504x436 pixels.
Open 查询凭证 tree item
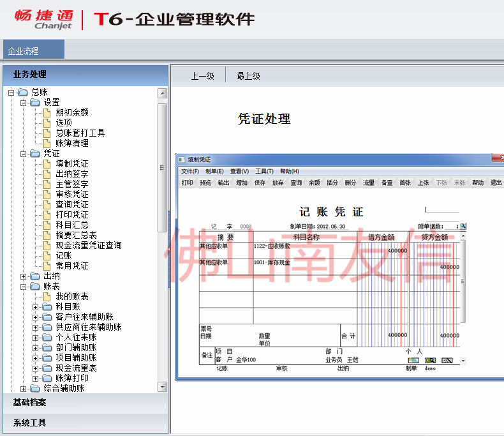coord(72,204)
